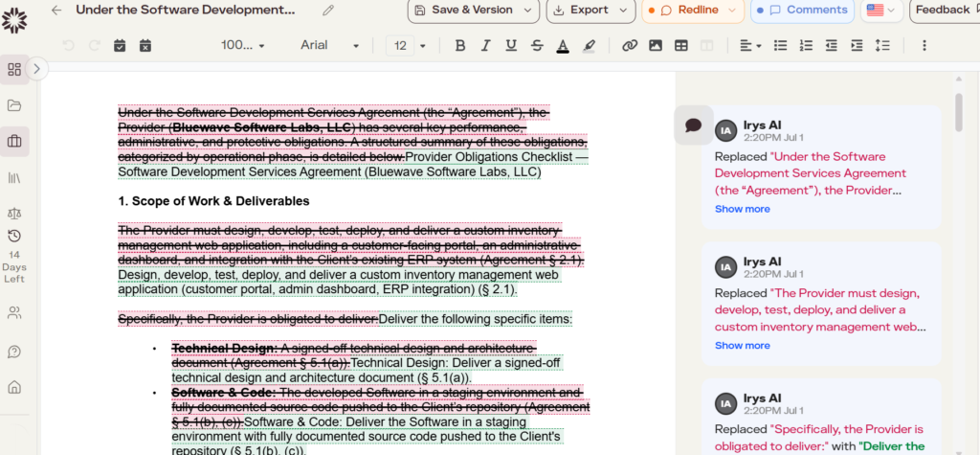Screen dimensions: 980x455
Task: Open more toolbar options menu
Action: 924,46
